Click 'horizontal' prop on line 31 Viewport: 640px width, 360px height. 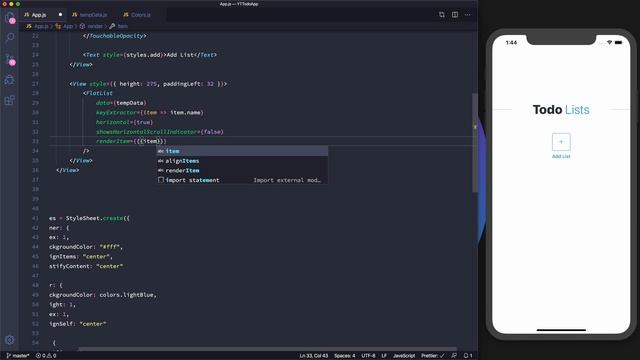[x=113, y=122]
